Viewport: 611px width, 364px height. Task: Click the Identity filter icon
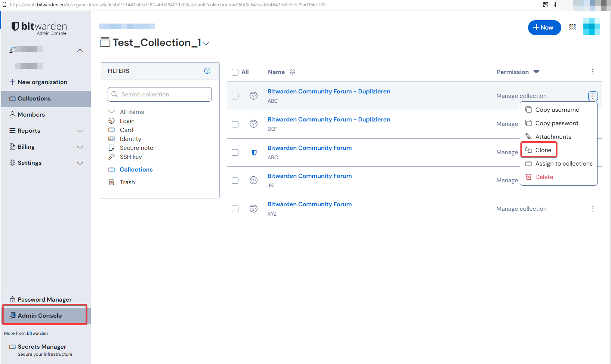point(111,139)
